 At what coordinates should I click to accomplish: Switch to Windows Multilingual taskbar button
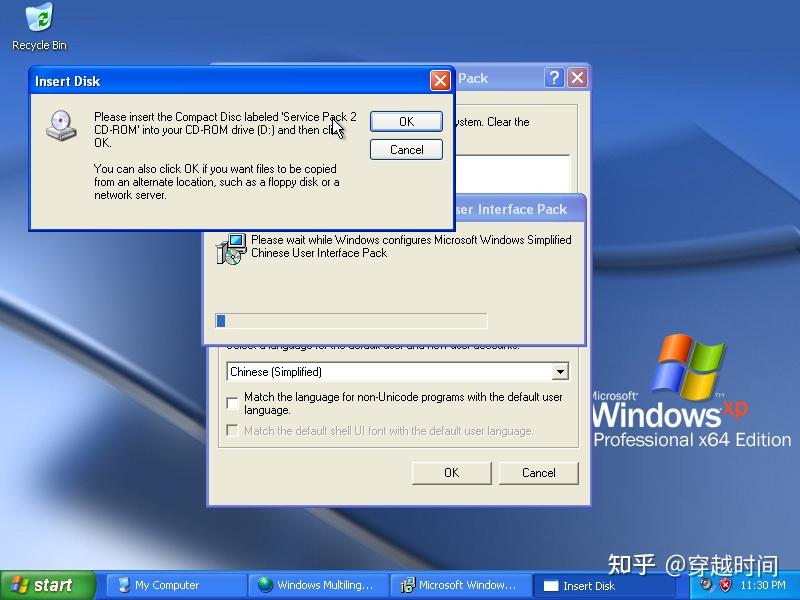(318, 585)
